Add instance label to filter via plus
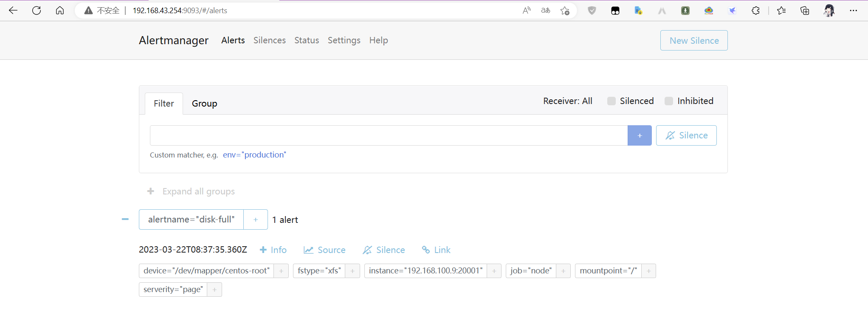Viewport: 868px width, 315px height. pos(494,271)
